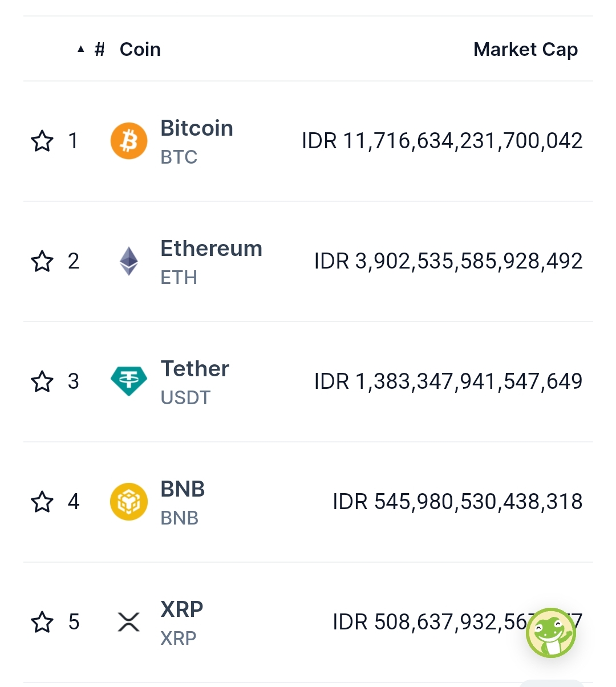Favorite Bitcoin with its star icon

coord(42,141)
